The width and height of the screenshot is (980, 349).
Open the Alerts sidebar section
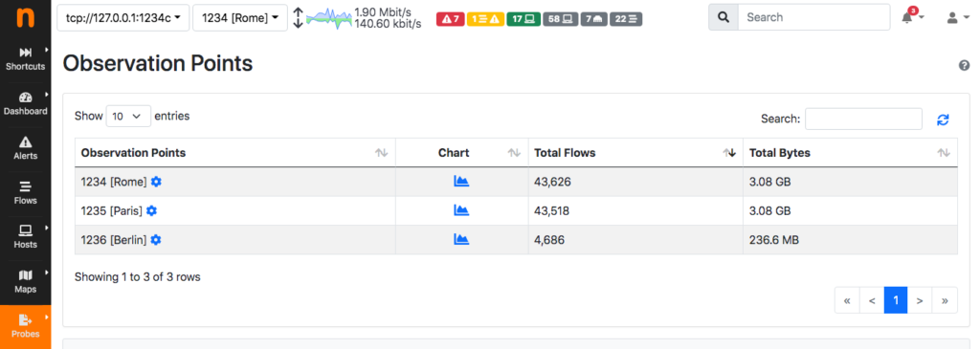(26, 148)
